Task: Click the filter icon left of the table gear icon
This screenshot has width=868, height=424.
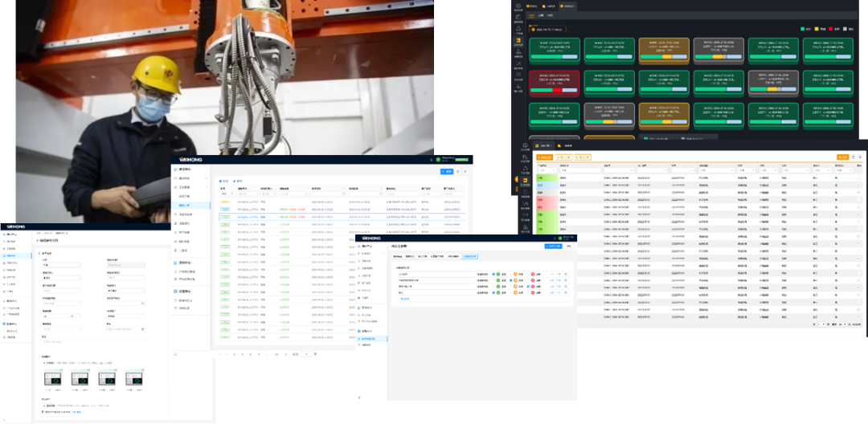Action: pyautogui.click(x=853, y=157)
